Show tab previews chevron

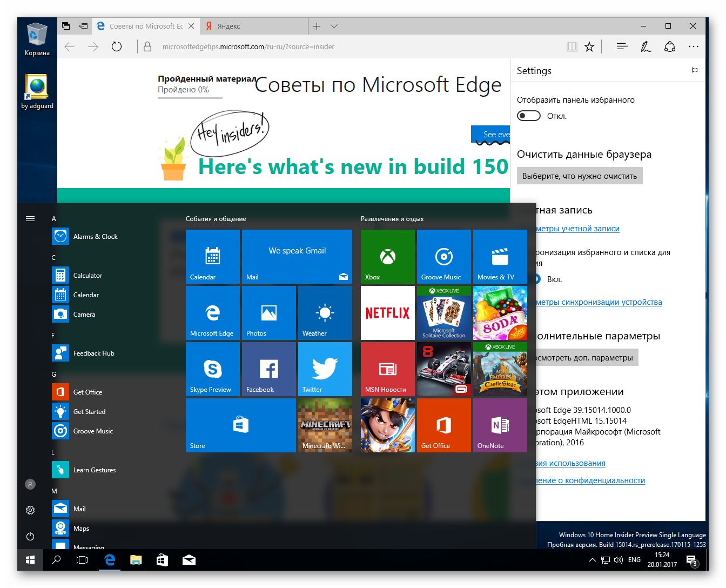(x=334, y=26)
